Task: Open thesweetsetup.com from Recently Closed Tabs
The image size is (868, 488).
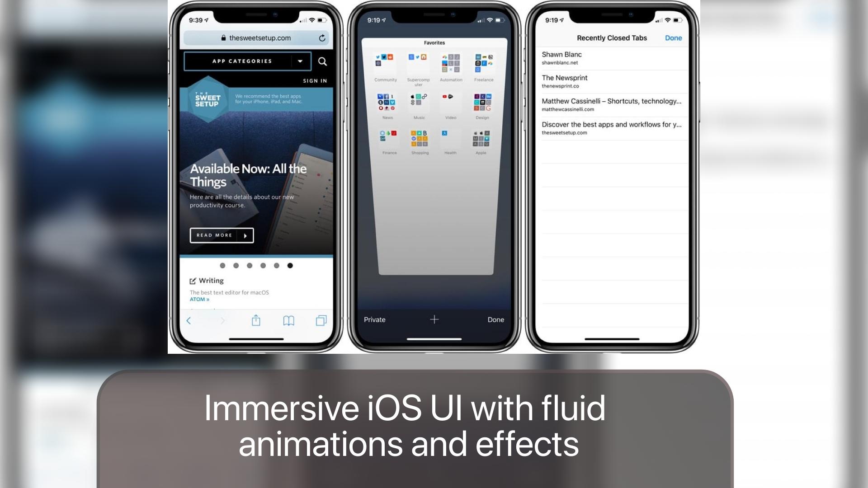Action: pyautogui.click(x=611, y=127)
